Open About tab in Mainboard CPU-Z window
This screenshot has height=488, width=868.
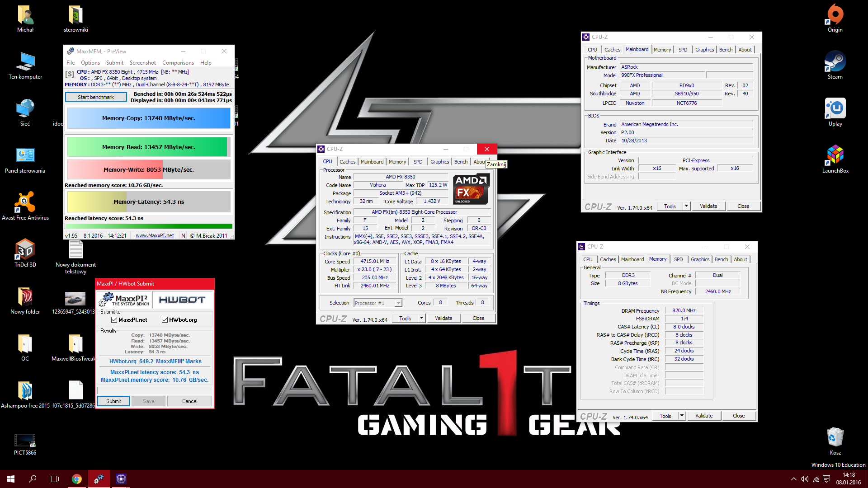745,50
